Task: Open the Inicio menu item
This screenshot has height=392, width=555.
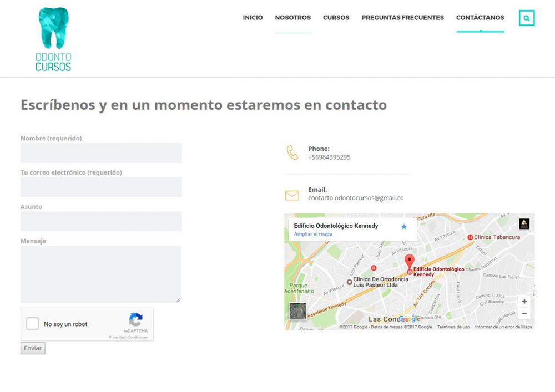Action: tap(253, 18)
